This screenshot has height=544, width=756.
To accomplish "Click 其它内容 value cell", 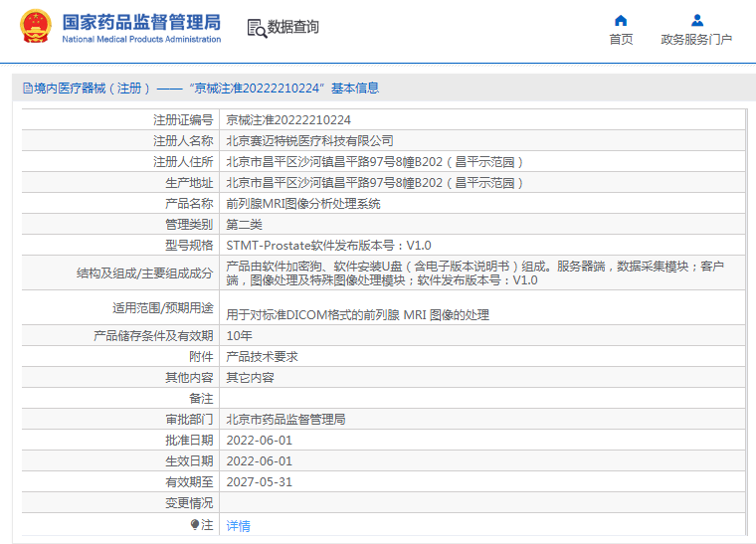I will coord(250,378).
